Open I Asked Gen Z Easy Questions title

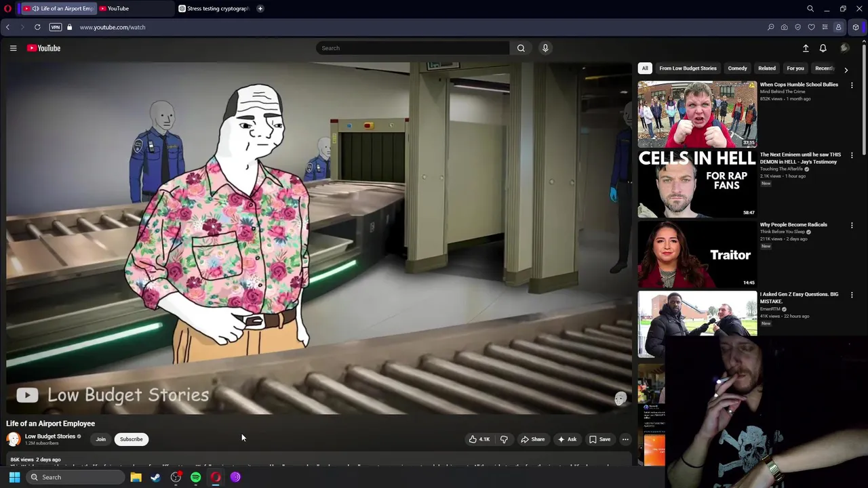(x=799, y=298)
